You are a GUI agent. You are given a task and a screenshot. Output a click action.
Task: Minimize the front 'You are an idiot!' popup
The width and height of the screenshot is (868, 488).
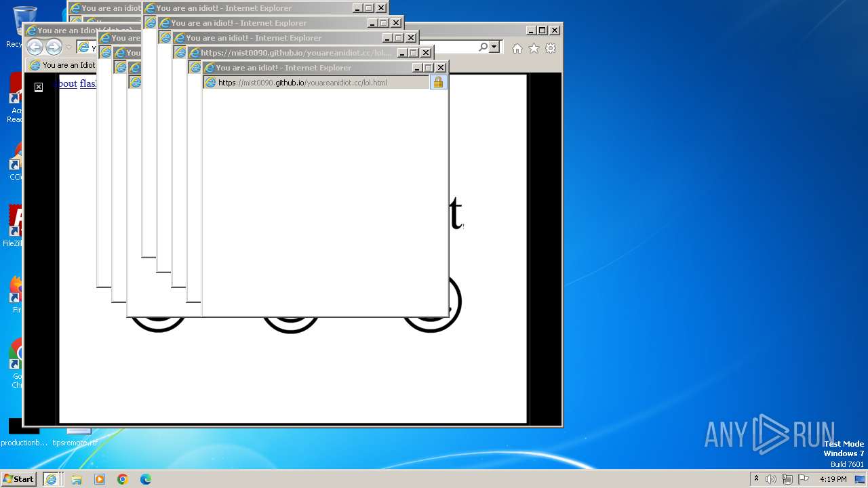(x=417, y=68)
